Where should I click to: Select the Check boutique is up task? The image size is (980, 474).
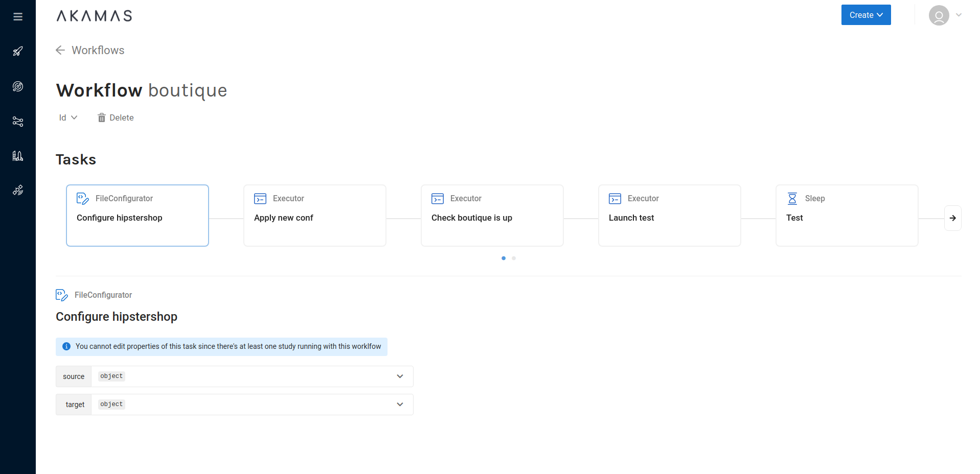492,216
